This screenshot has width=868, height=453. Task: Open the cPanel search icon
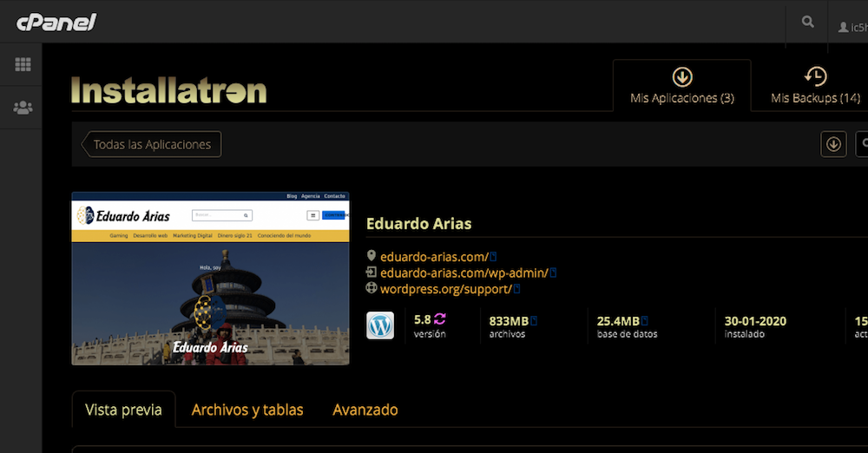tap(807, 22)
